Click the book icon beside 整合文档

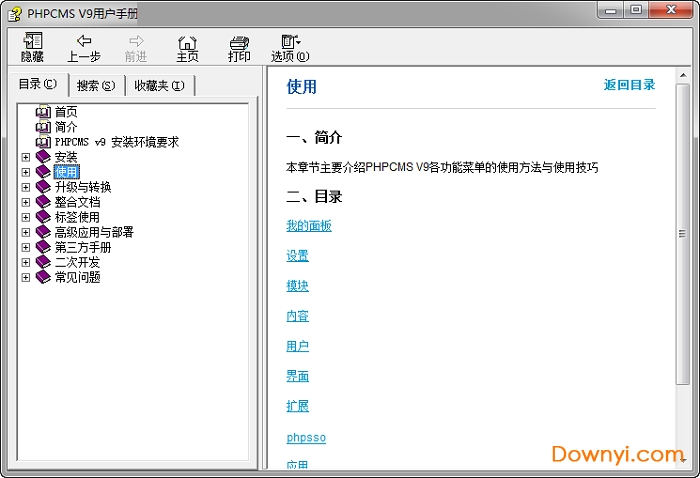click(x=43, y=202)
